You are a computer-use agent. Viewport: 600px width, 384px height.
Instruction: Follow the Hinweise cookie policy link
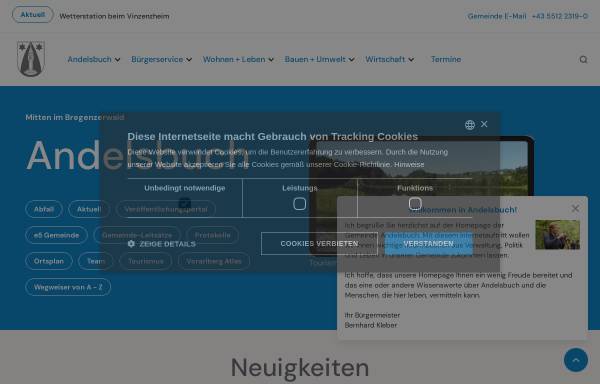409,164
